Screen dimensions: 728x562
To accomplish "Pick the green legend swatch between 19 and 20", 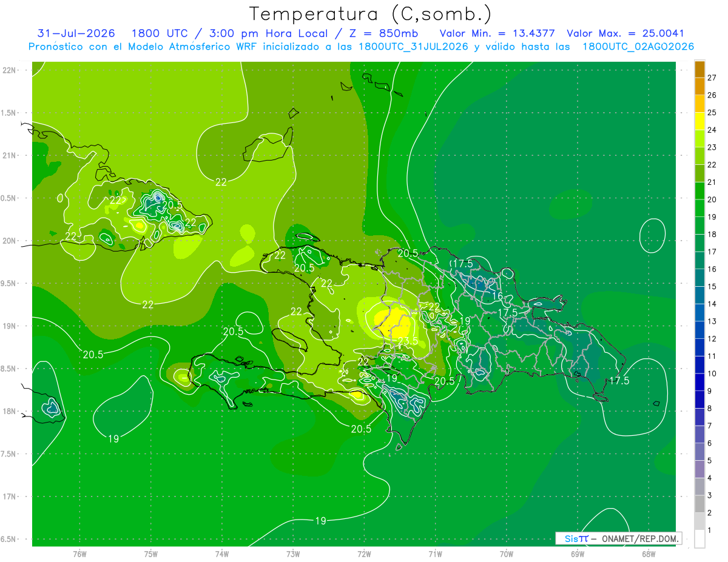I will pyautogui.click(x=699, y=208).
